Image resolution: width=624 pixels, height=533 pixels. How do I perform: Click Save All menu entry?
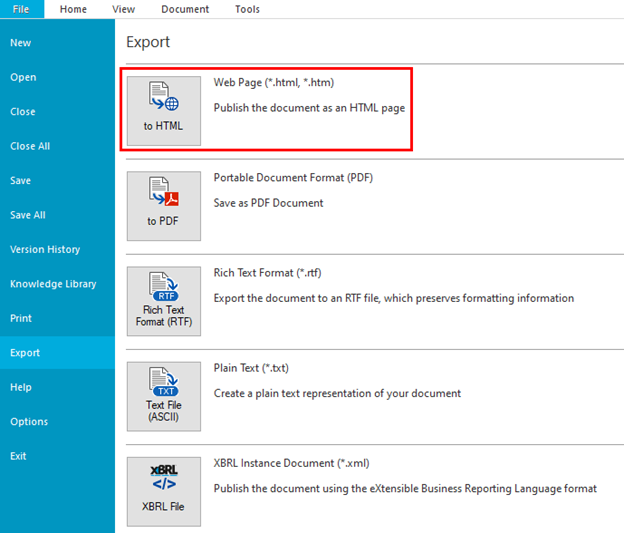28,215
